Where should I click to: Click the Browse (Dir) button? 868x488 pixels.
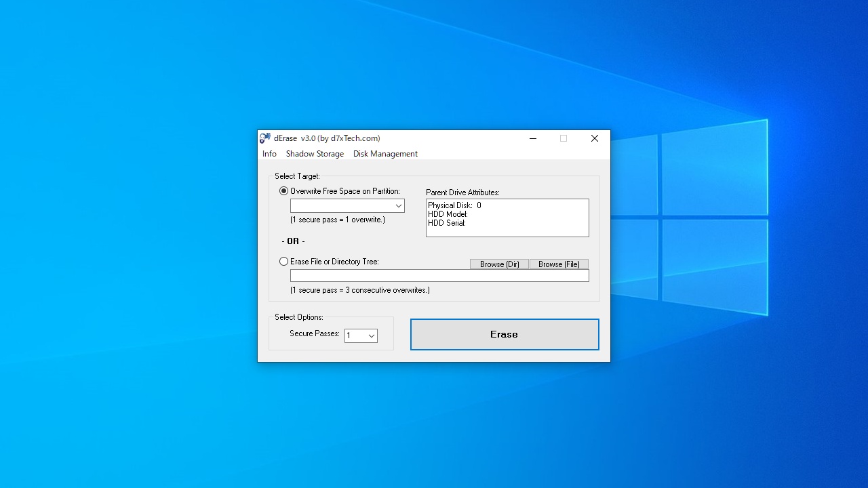(499, 264)
